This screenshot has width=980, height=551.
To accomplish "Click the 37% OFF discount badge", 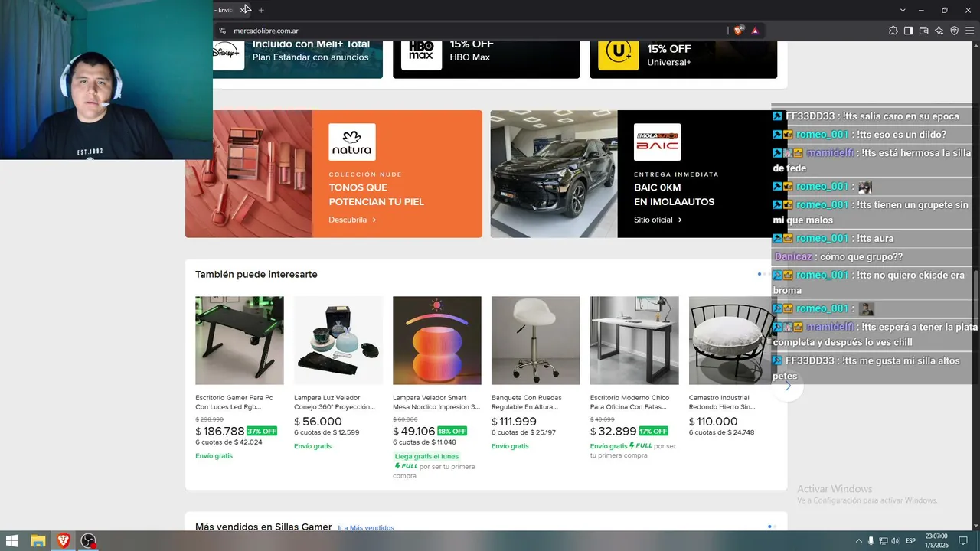I will pos(262,432).
